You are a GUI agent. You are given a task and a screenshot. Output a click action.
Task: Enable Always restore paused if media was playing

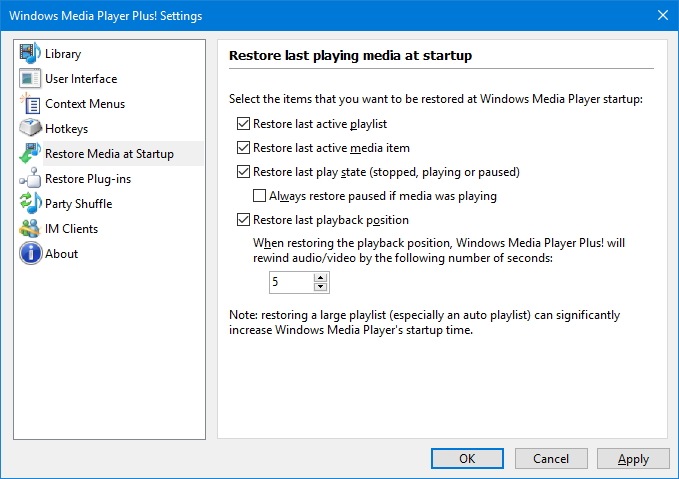[259, 196]
